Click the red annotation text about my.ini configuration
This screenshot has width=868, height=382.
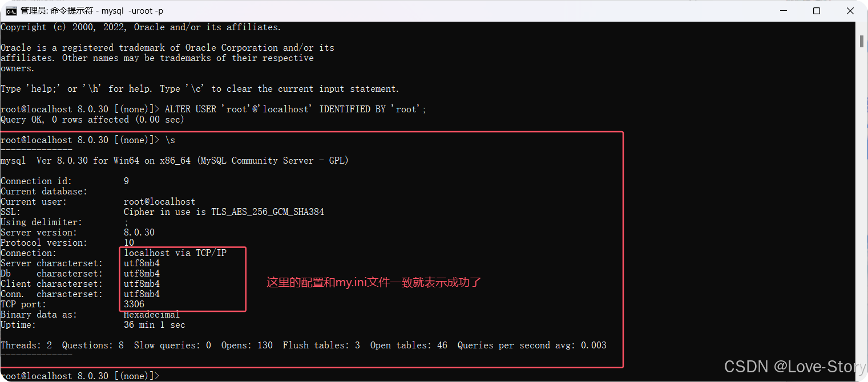tap(373, 282)
